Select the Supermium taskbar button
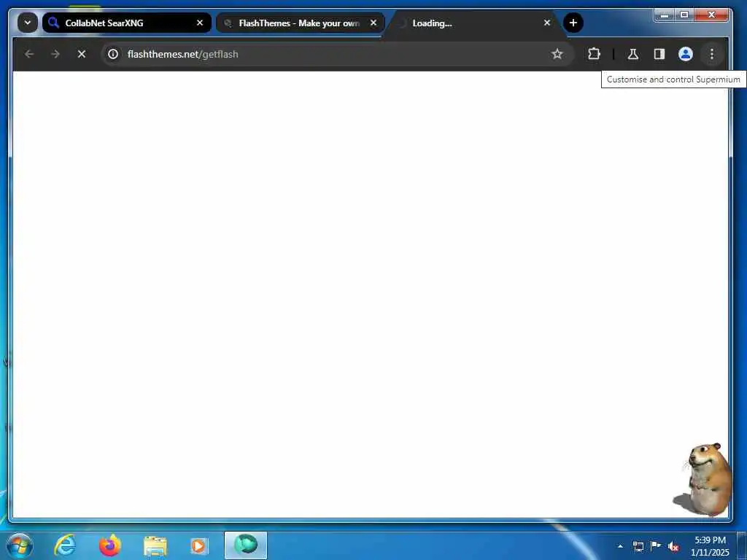This screenshot has width=747, height=560. tap(246, 545)
